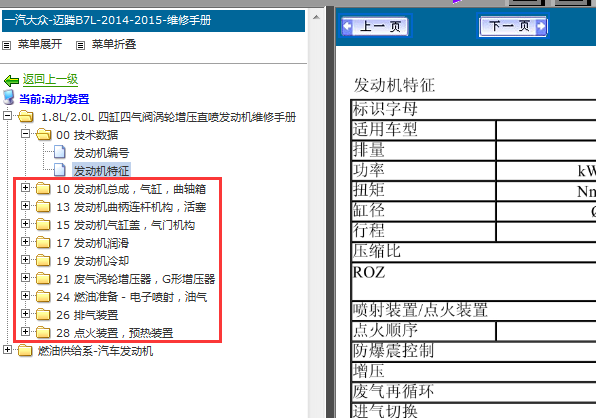
Task: Select 13 发动机曲柄连杆机构，活塞
Action: click(x=131, y=207)
